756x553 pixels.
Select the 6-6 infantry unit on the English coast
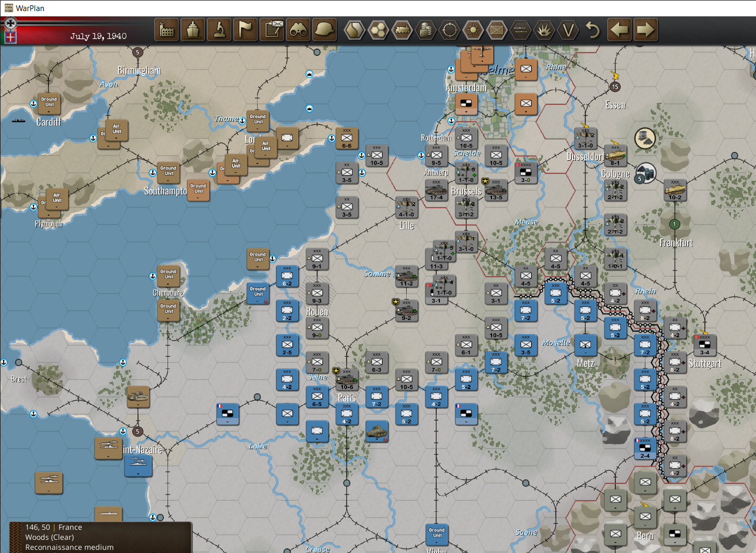347,138
